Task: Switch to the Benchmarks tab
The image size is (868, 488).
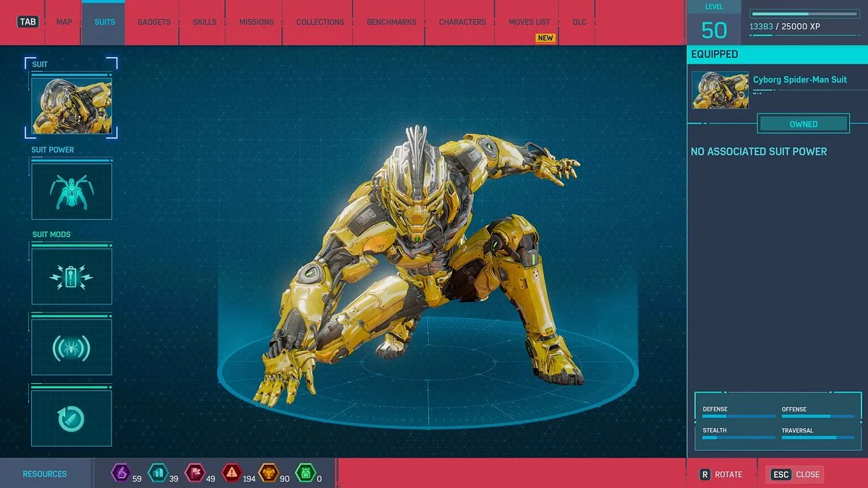Action: point(391,22)
